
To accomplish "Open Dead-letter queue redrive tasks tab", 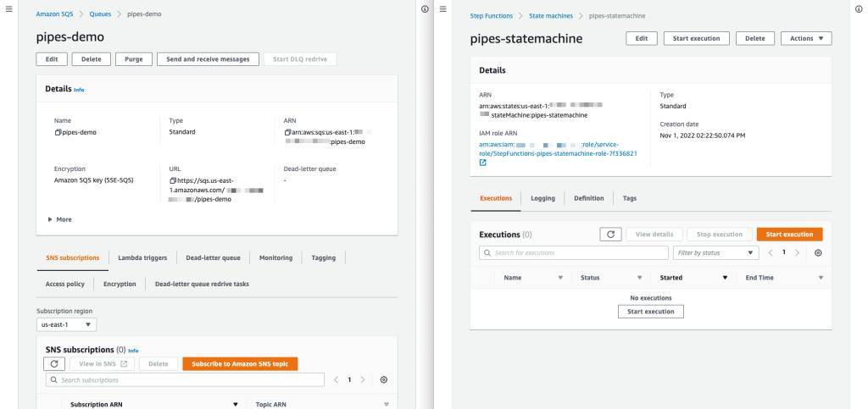I will pyautogui.click(x=202, y=284).
